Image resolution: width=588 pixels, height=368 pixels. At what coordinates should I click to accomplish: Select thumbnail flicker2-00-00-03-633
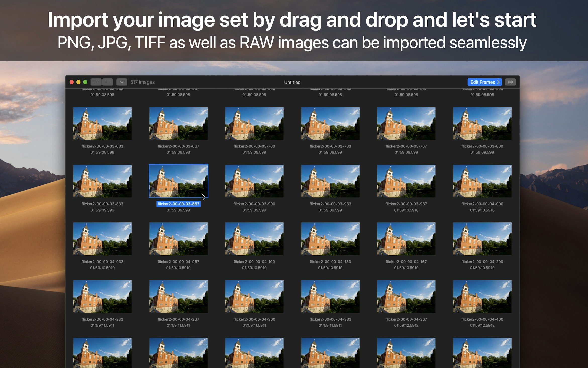[102, 123]
